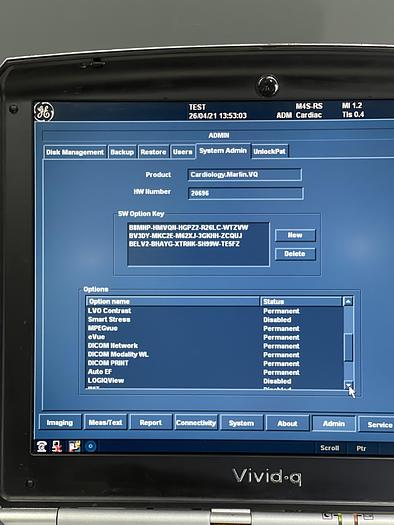Viewport: 394px width, 525px height.
Task: Open the Service page
Action: coord(377,425)
